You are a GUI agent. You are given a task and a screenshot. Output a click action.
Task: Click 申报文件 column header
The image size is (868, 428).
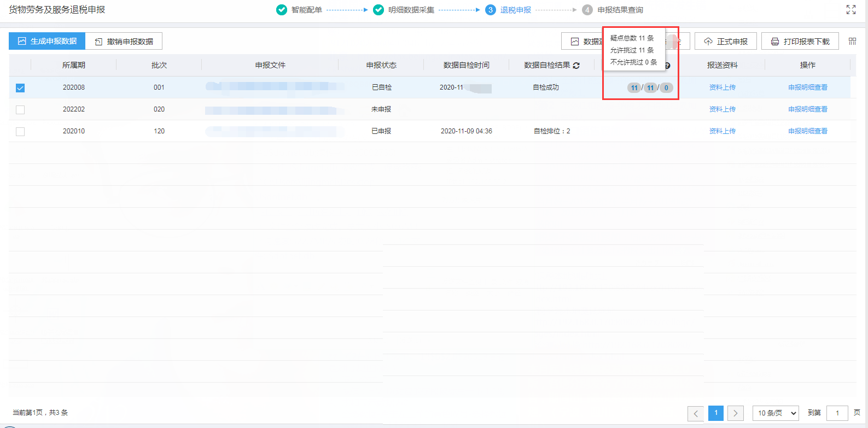pos(270,65)
